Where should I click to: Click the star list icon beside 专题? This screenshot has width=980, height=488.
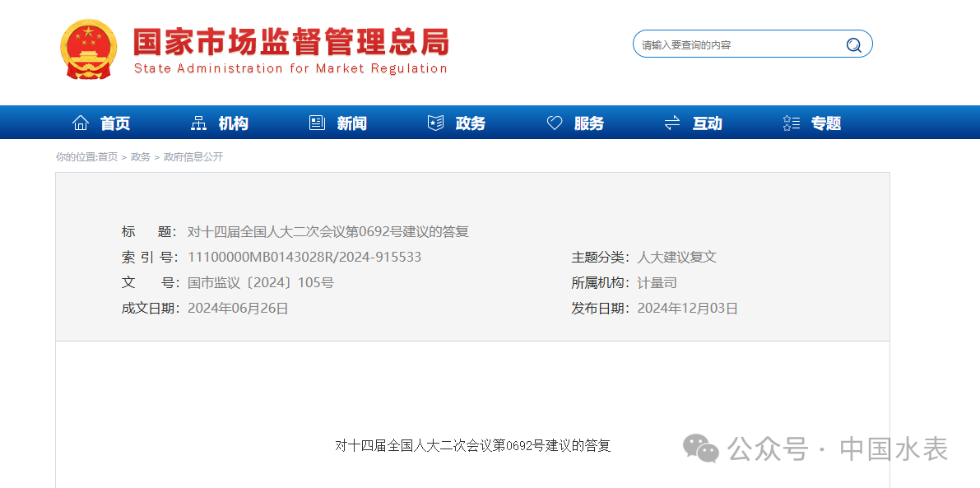[791, 123]
